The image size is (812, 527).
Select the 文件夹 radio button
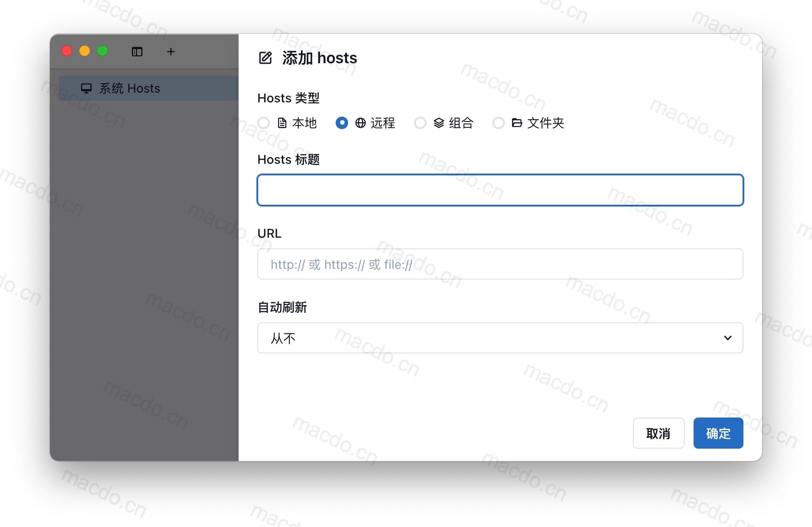pyautogui.click(x=499, y=123)
